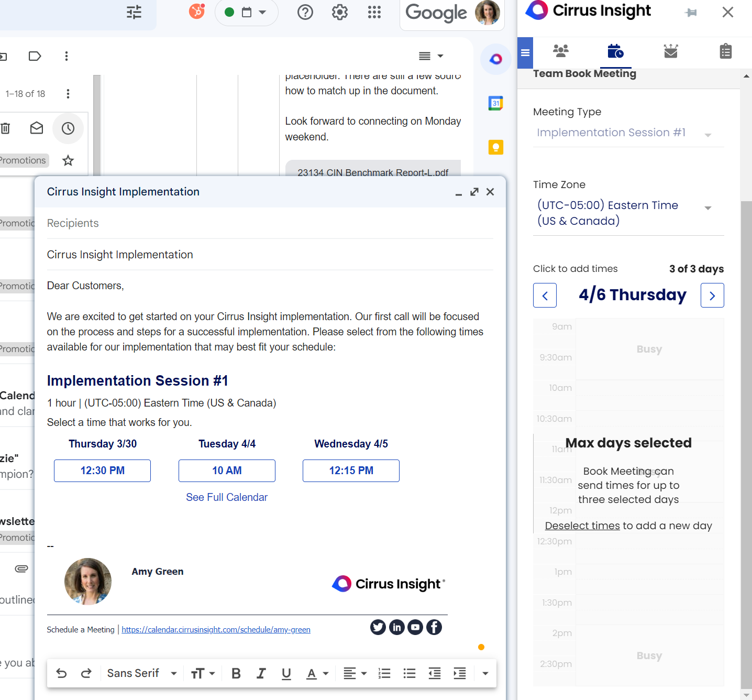This screenshot has height=700, width=752.
Task: Select the Thursday 3/30 12:30 PM slot
Action: pos(102,471)
